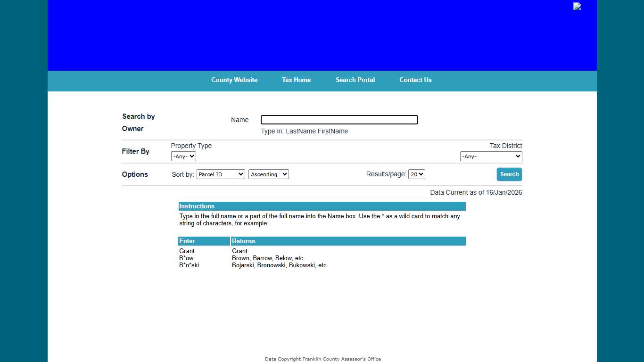
Task: Select the Search Portal menu item
Action: [355, 80]
